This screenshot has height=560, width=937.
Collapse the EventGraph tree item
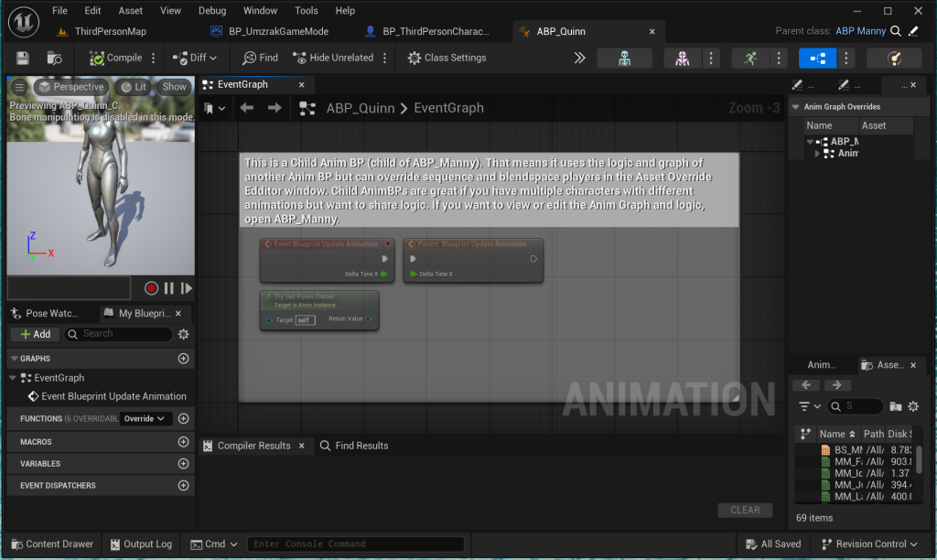coord(13,378)
